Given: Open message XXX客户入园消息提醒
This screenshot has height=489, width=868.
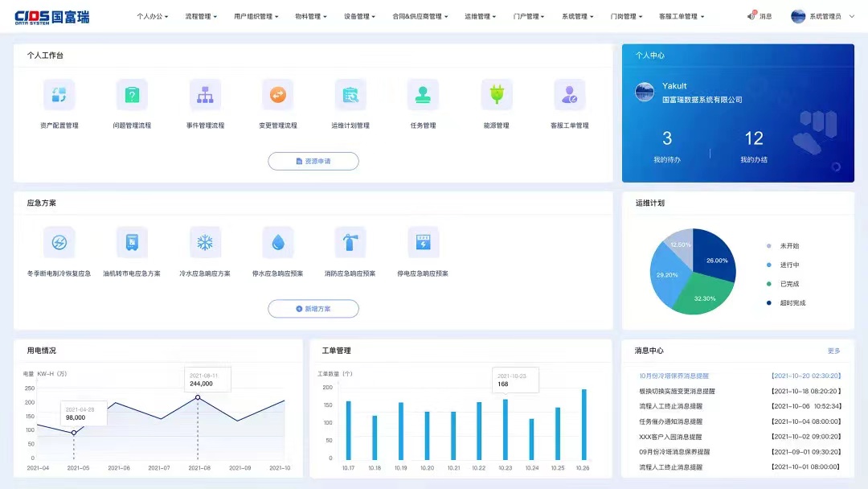Looking at the screenshot, I should [x=670, y=437].
